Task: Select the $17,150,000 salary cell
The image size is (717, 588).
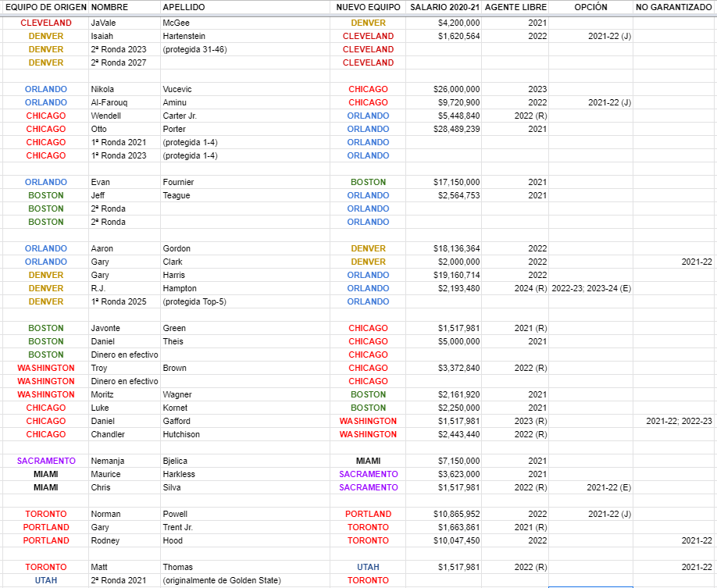Action: pos(444,182)
